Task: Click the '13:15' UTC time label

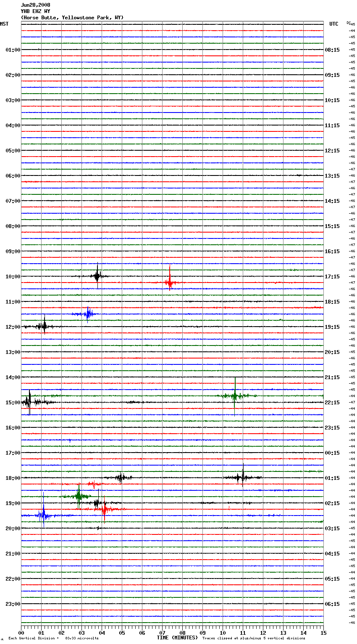Action: coord(332,176)
